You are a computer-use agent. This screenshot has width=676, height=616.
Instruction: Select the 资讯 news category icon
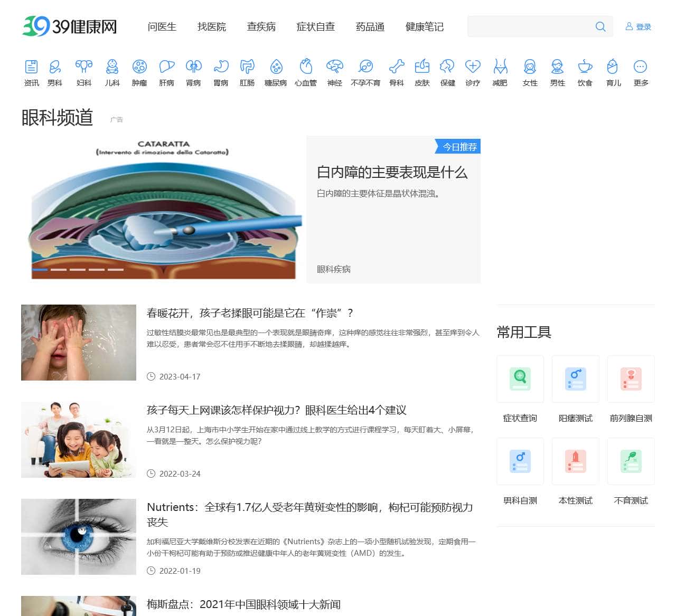pyautogui.click(x=32, y=68)
